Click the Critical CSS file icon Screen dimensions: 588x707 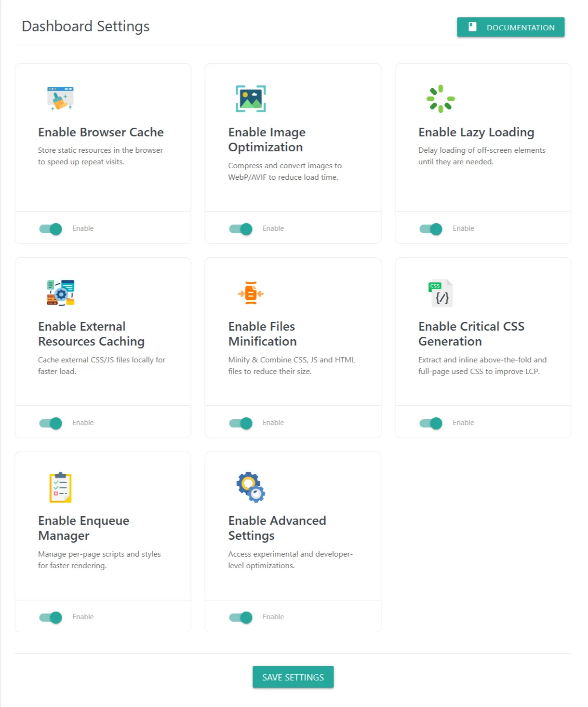[x=441, y=293]
